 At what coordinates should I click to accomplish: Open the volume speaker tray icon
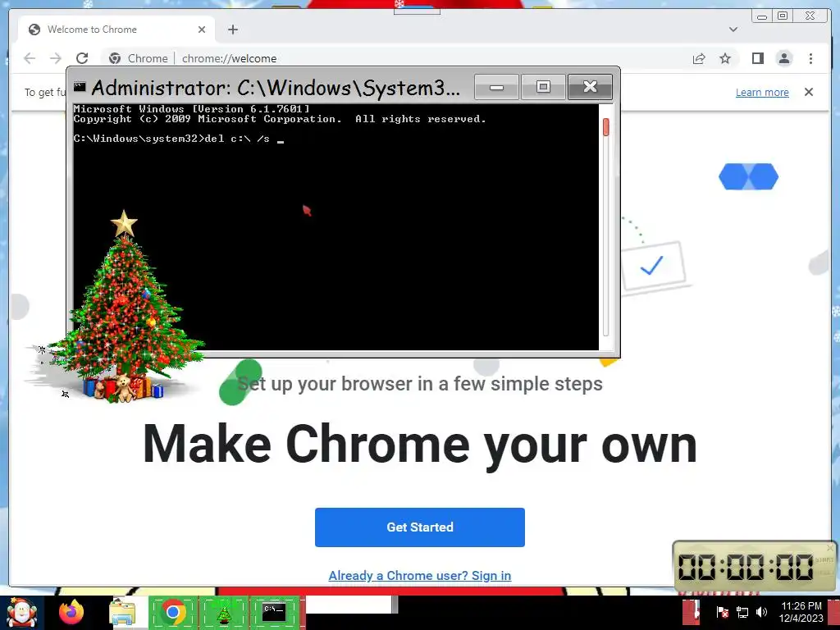[761, 612]
